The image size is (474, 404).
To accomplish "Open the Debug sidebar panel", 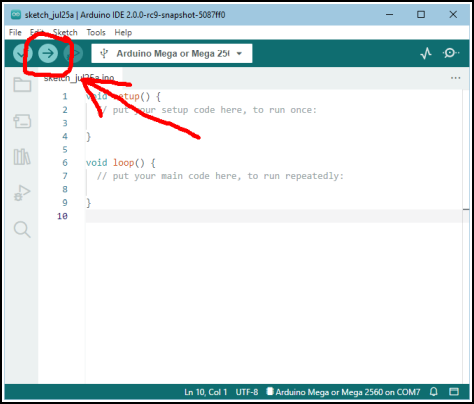I will click(x=22, y=193).
